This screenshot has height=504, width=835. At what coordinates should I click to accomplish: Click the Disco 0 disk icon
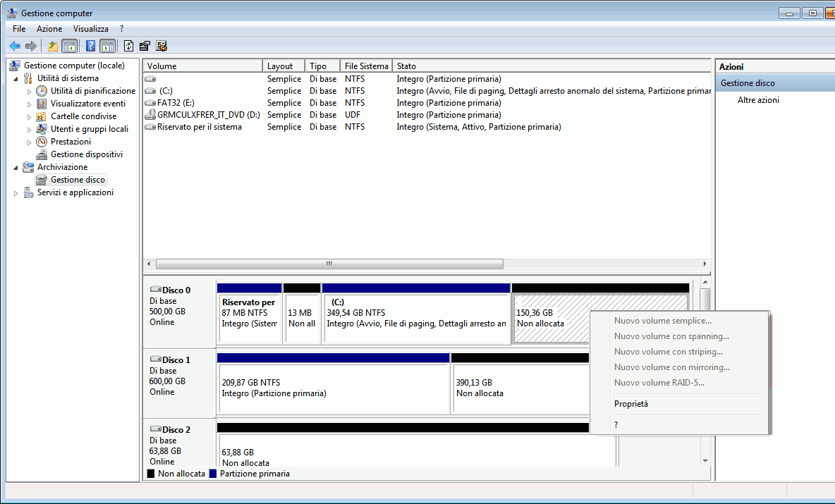click(x=155, y=290)
